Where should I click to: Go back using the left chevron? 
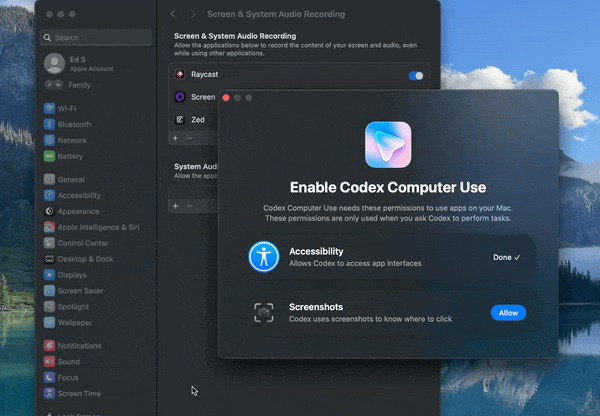pyautogui.click(x=173, y=15)
